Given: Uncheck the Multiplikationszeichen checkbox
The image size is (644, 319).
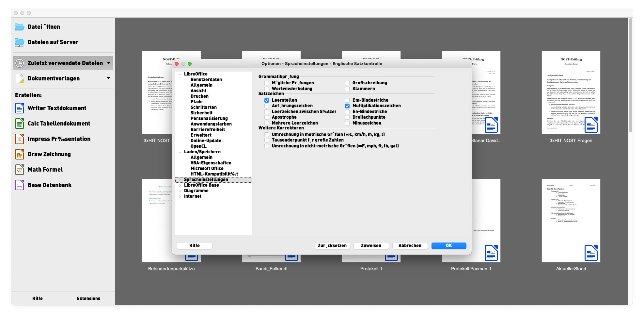Looking at the screenshot, I should click(x=347, y=106).
